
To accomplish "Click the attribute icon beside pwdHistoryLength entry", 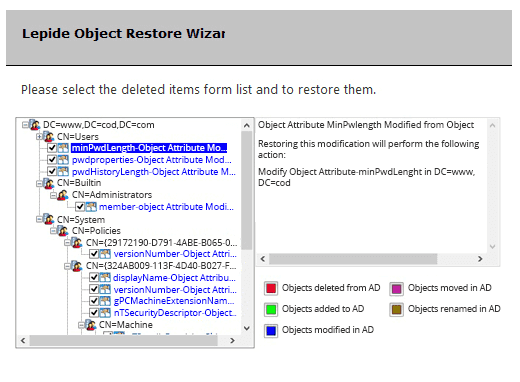I will click(63, 172).
